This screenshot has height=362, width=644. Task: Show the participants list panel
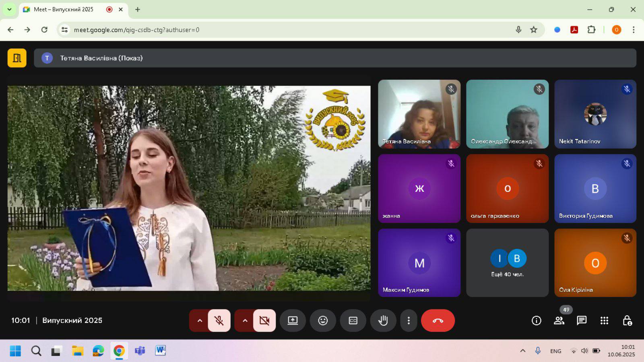559,321
